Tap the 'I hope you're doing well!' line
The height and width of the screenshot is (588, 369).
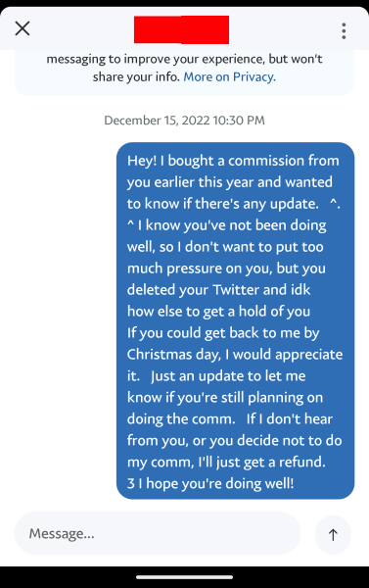[215, 483]
